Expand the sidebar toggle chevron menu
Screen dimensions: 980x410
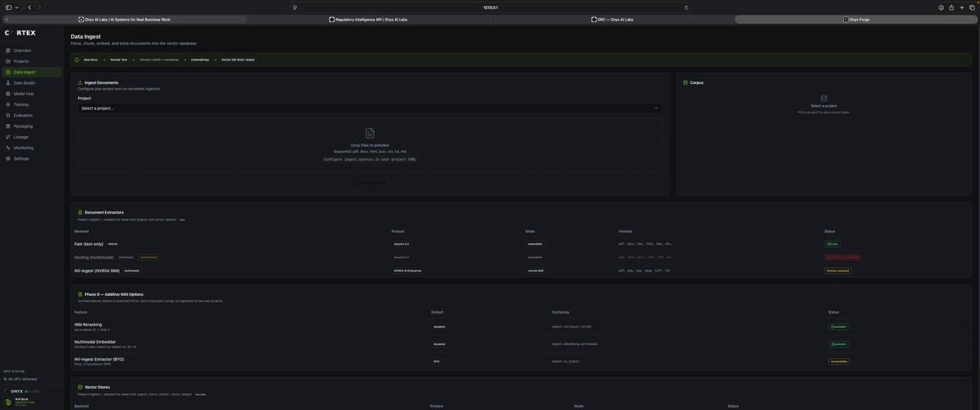(x=17, y=8)
